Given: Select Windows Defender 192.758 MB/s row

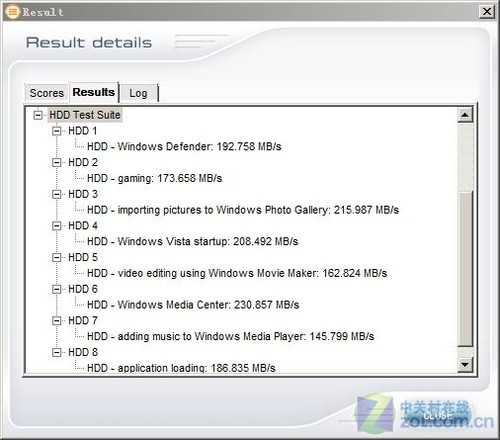Looking at the screenshot, I should pyautogui.click(x=184, y=147).
